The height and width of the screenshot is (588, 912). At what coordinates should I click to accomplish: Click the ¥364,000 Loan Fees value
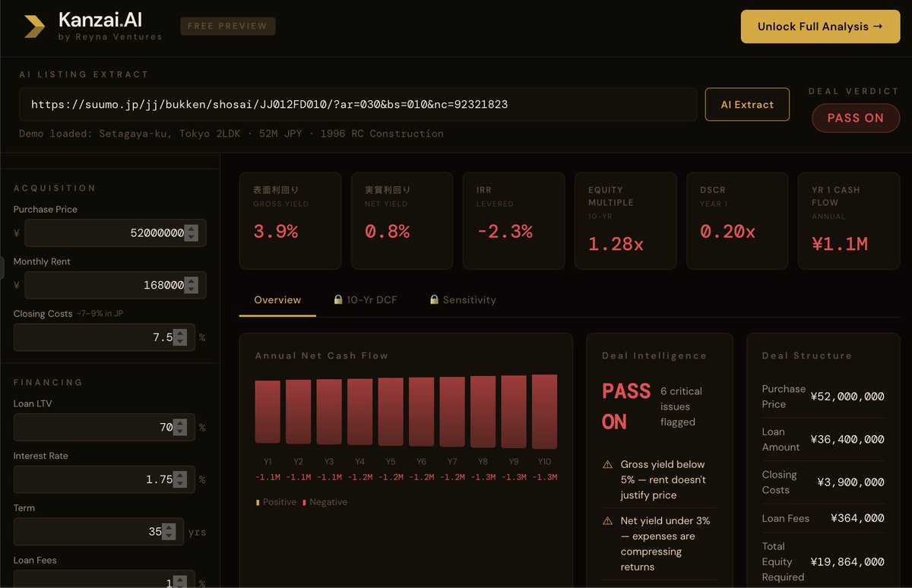coord(858,518)
